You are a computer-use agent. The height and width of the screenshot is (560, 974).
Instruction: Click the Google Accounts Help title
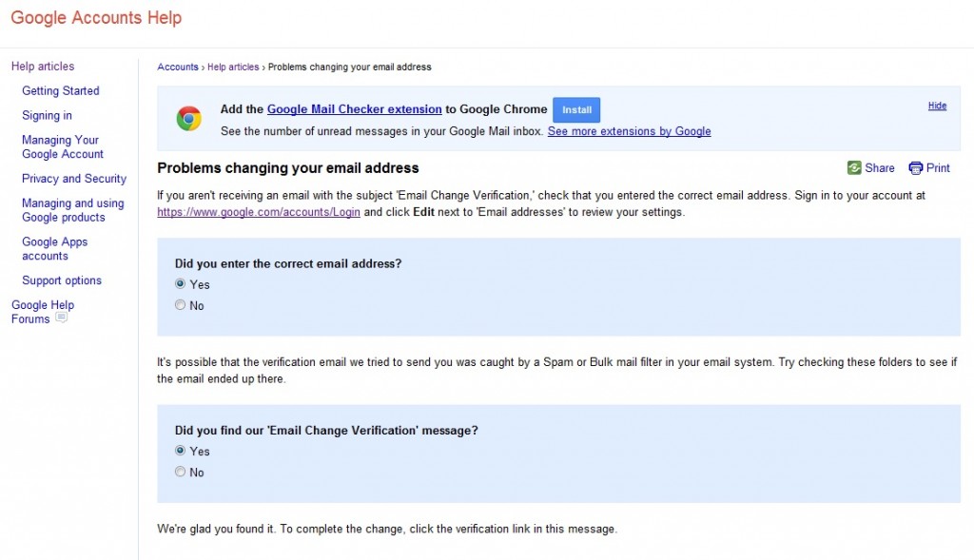pyautogui.click(x=96, y=17)
